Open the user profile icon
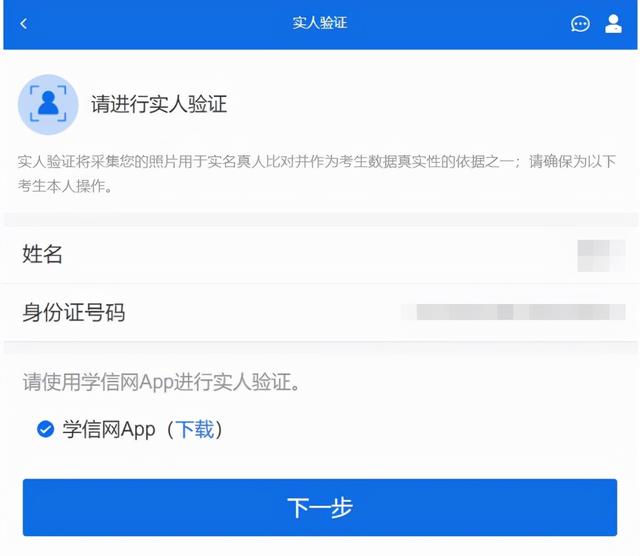The height and width of the screenshot is (556, 640). coord(613,24)
